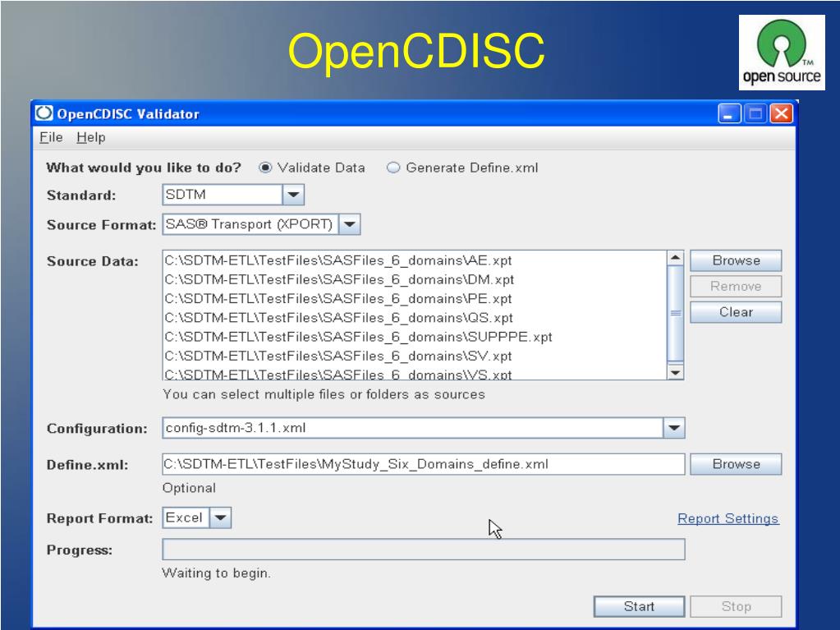
Task: Close the OpenCDISC Validator window
Action: pyautogui.click(x=781, y=113)
